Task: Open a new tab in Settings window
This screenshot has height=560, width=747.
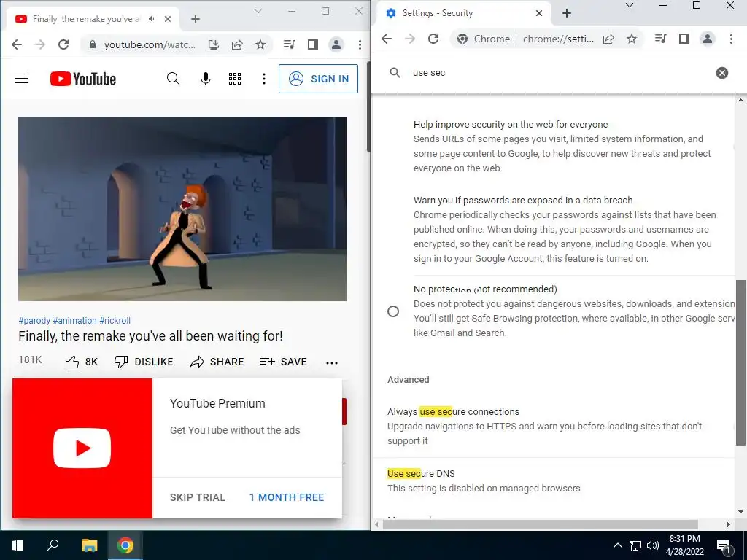Action: 566,13
